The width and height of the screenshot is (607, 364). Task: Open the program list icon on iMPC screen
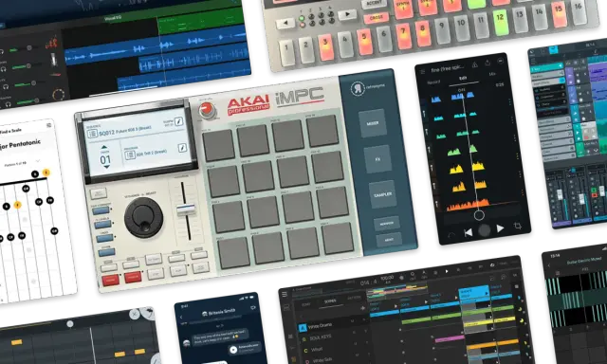(x=130, y=155)
